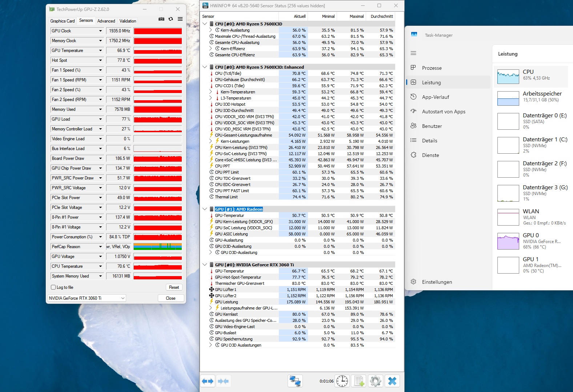Select Arbeitsspeicher graph thumbnail
The image size is (573, 392).
(508, 98)
